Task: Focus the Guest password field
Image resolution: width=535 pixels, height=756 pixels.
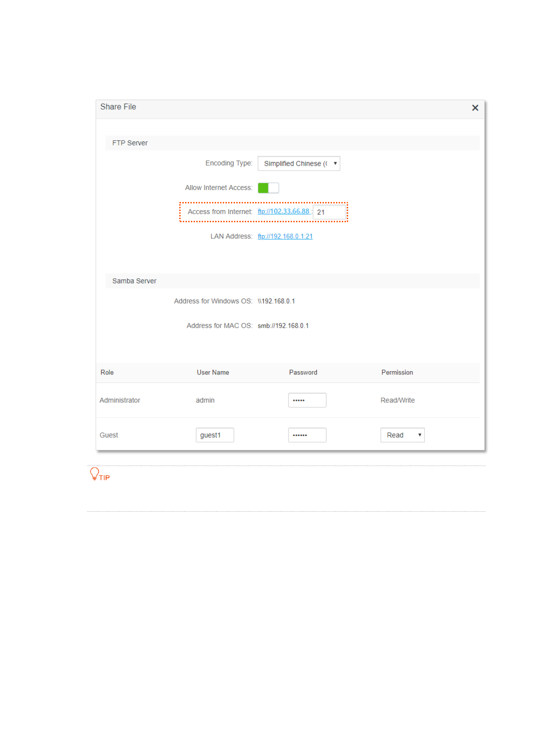Action: pyautogui.click(x=307, y=435)
